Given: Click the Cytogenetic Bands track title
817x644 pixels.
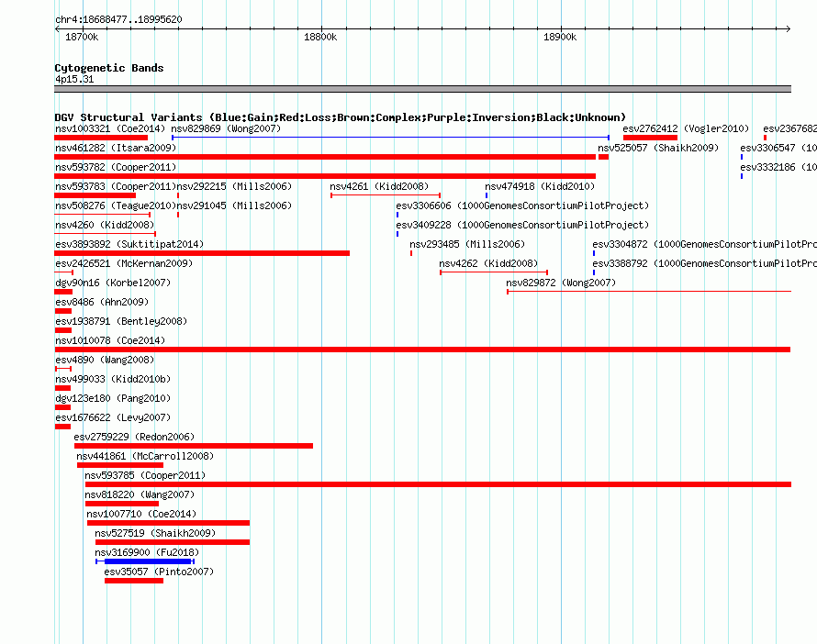Looking at the screenshot, I should 109,68.
